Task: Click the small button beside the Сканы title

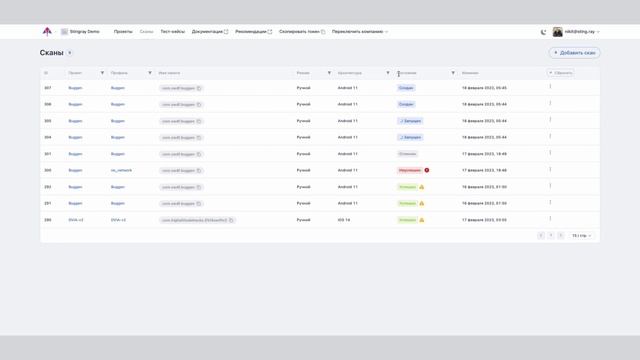Action: coord(70,53)
